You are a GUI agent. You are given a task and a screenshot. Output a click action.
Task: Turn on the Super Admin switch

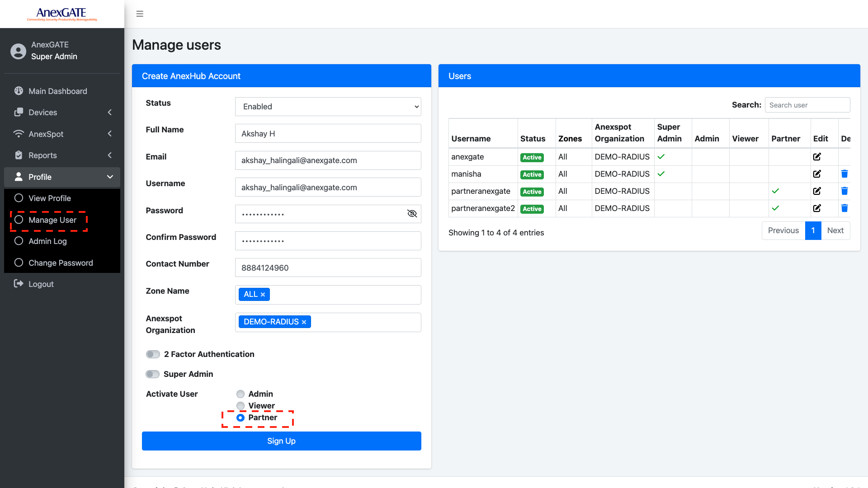click(153, 374)
